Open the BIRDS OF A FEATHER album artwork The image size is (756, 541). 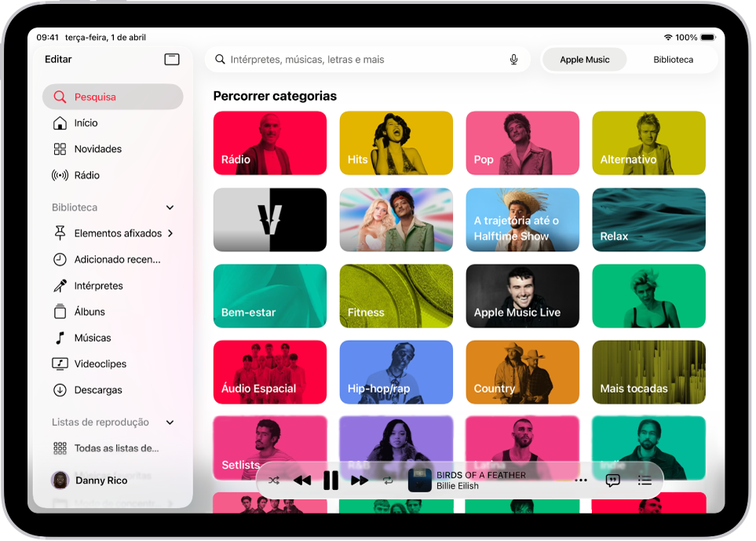click(x=419, y=481)
